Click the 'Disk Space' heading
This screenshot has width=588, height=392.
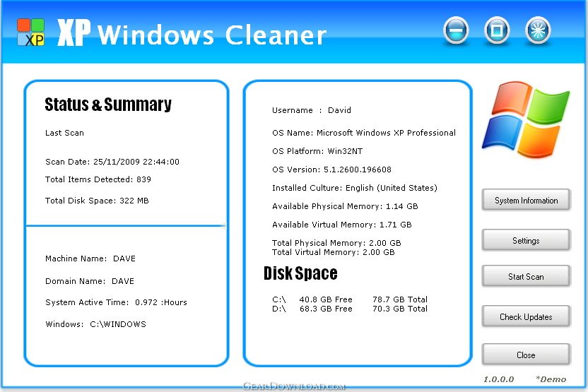[x=300, y=273]
